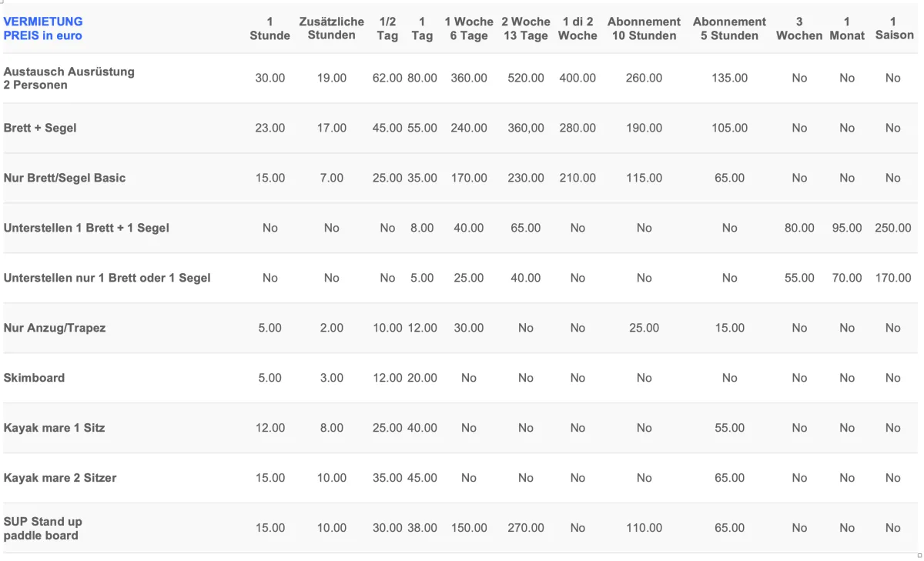Click the Skimboard row label

(34, 378)
